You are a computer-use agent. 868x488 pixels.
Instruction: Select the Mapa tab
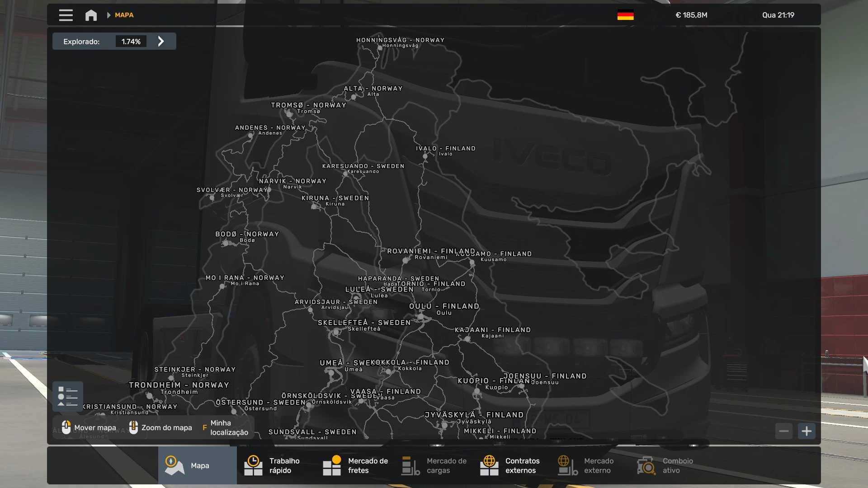[x=197, y=465]
